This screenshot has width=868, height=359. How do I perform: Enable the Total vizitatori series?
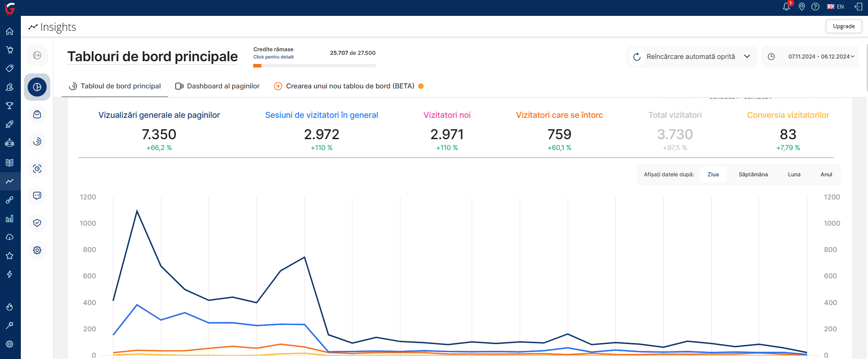pyautogui.click(x=675, y=115)
